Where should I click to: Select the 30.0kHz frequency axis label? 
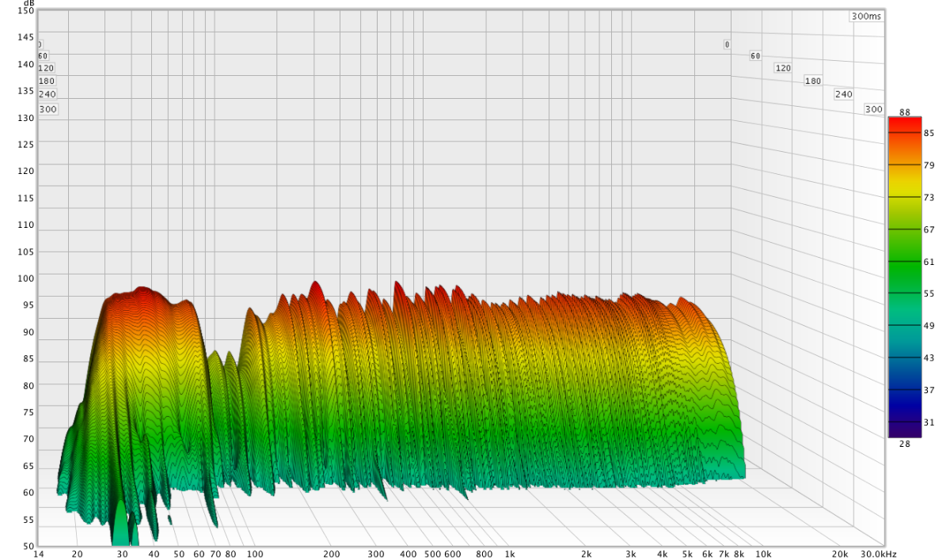[880, 554]
